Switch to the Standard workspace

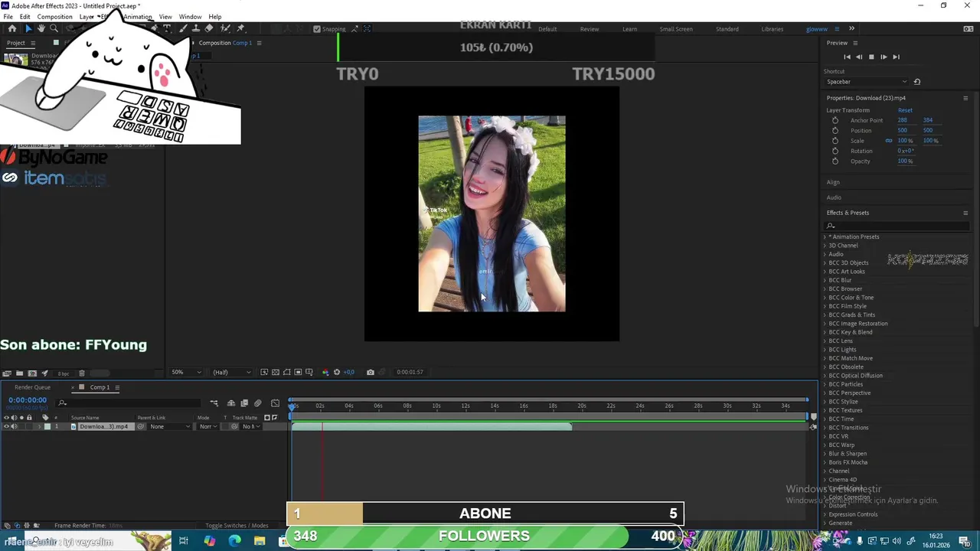point(727,29)
